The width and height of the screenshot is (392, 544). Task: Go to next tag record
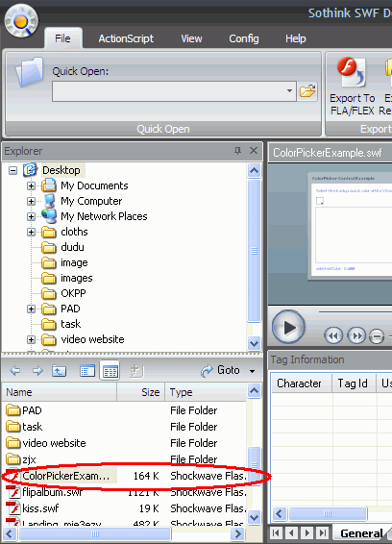(307, 532)
